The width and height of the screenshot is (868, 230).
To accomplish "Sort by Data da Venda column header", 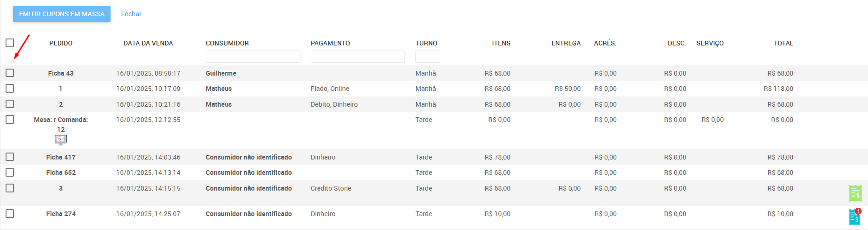I will click(x=148, y=43).
